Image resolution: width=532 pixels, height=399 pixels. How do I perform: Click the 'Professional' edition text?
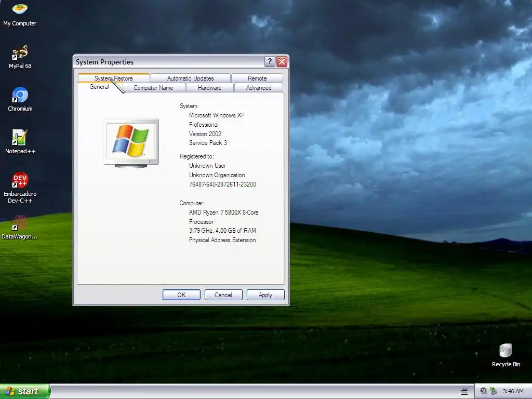click(x=204, y=125)
